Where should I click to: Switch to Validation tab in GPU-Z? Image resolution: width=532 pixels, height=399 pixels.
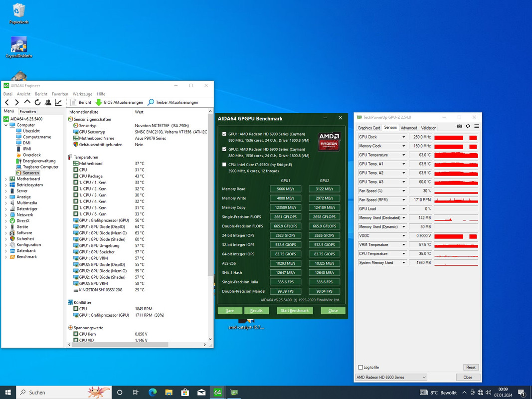pos(428,128)
